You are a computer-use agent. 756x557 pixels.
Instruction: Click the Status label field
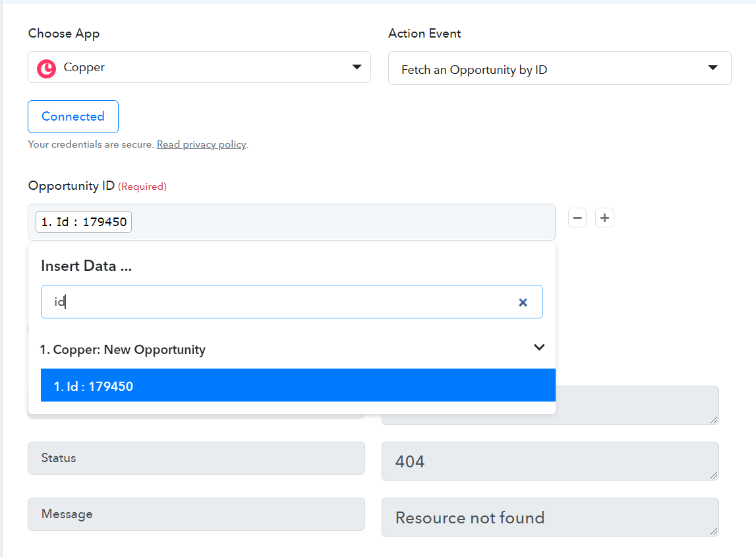point(196,458)
